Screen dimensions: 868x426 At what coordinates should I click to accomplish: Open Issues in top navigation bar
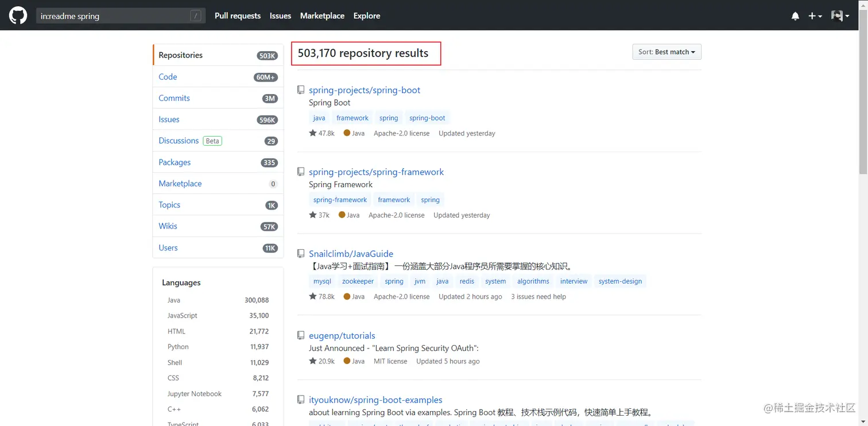pos(280,16)
